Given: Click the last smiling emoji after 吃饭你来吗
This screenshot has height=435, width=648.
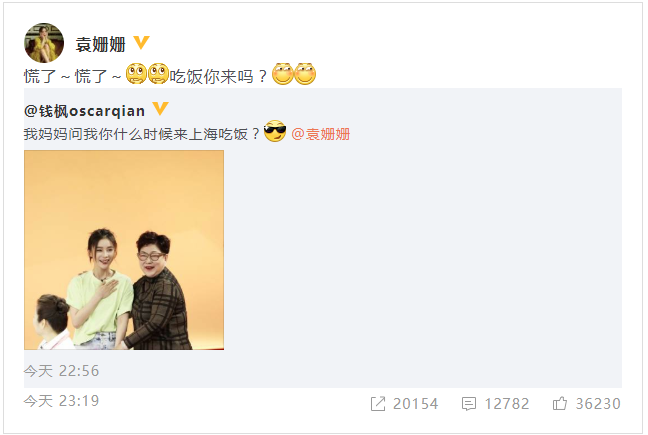Looking at the screenshot, I should [x=305, y=74].
